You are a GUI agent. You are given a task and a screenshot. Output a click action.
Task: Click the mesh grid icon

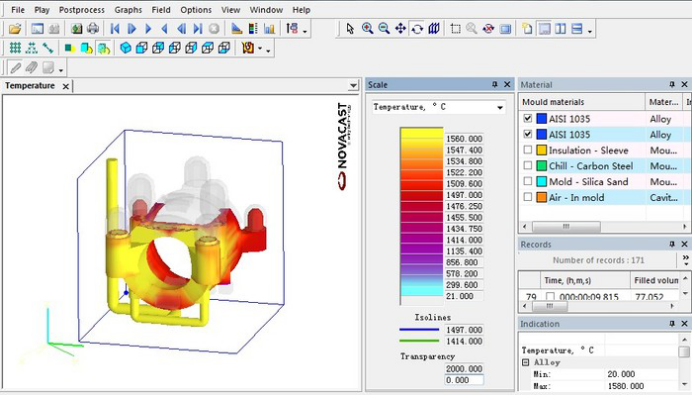(15, 48)
